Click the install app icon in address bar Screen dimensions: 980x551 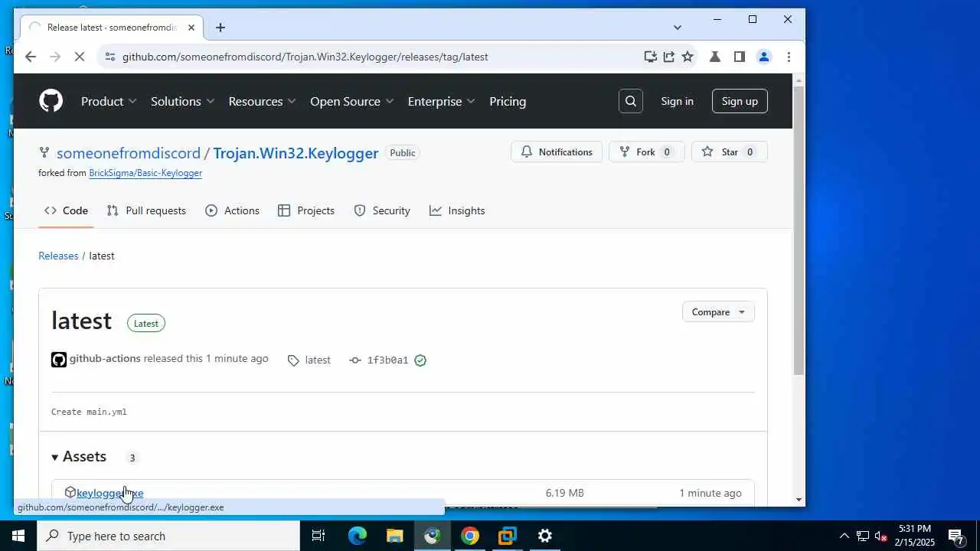click(x=650, y=57)
